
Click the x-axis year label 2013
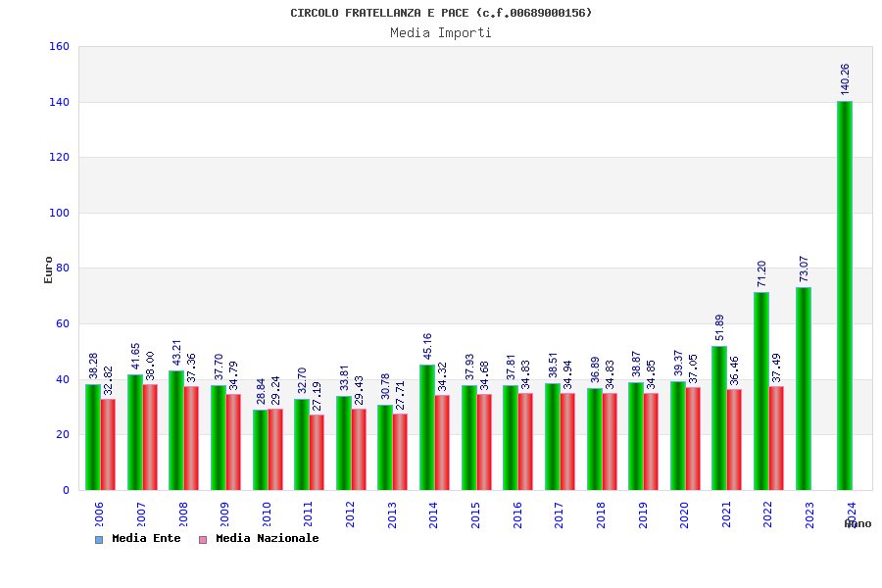tap(392, 514)
